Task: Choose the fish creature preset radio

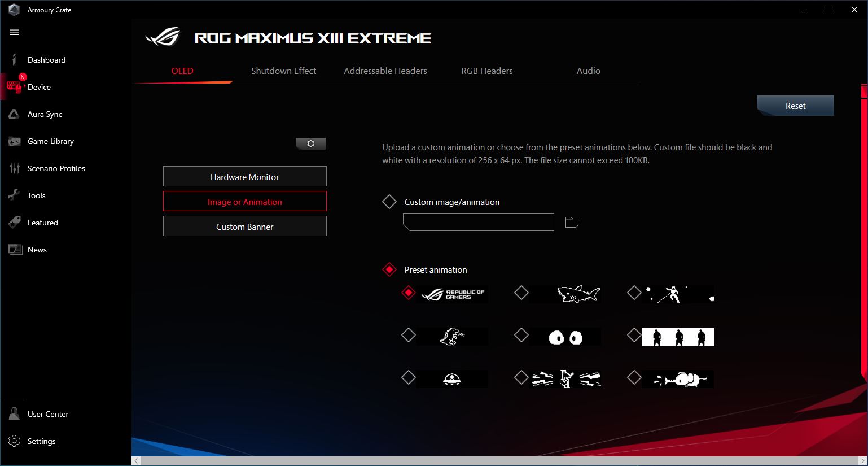Action: coord(634,377)
